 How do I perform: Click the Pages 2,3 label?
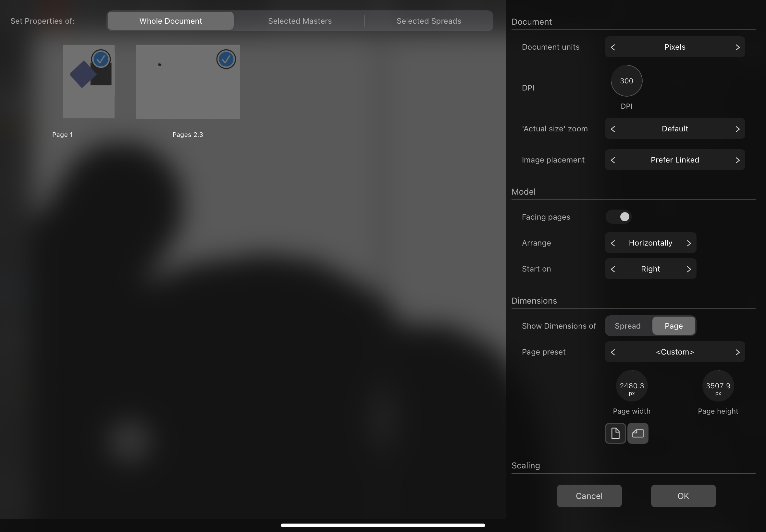tap(188, 135)
